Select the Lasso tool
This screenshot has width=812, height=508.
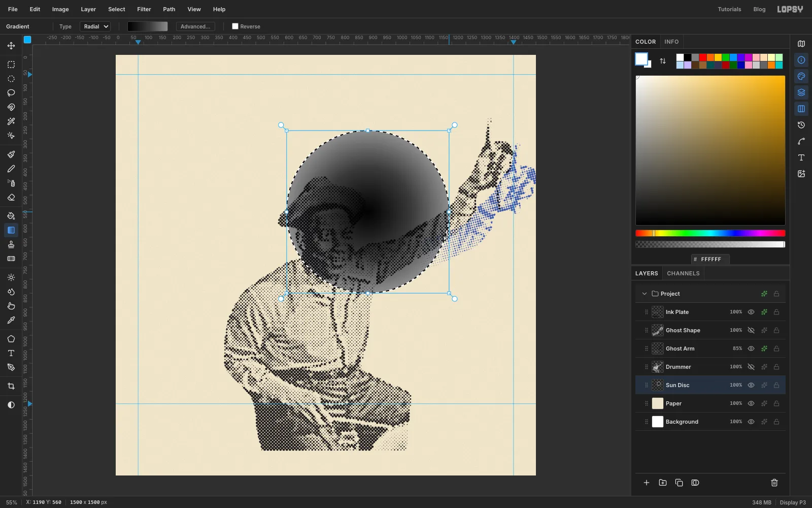point(11,93)
